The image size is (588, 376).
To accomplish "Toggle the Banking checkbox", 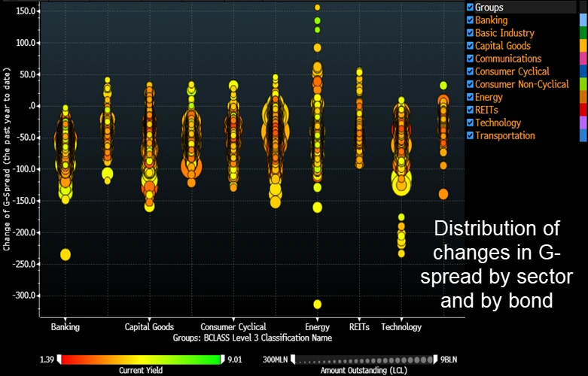I will point(470,20).
